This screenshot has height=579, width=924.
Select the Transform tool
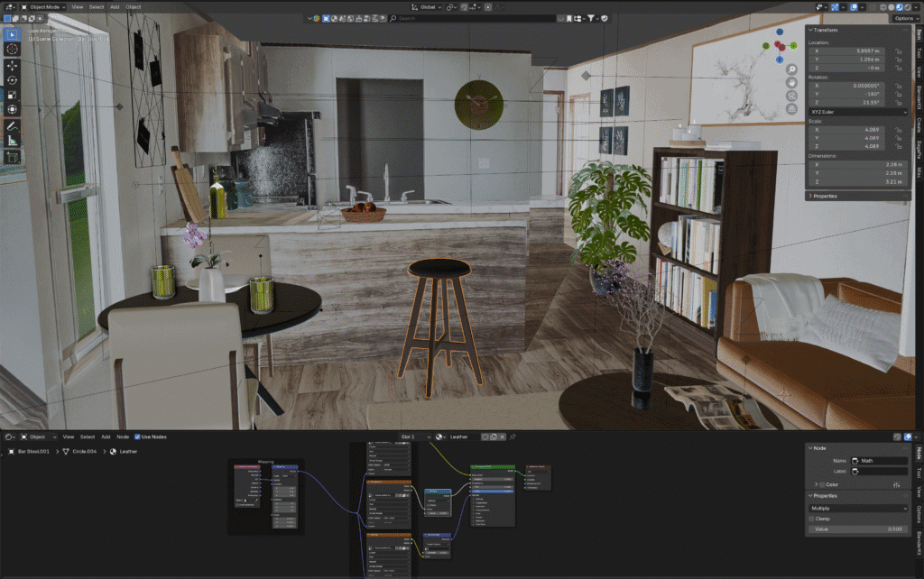[x=12, y=109]
